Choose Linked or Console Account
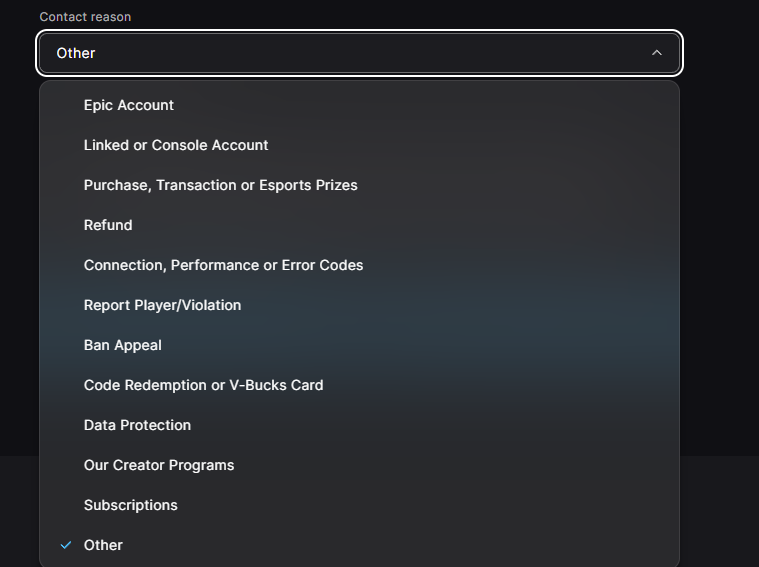 click(x=359, y=145)
